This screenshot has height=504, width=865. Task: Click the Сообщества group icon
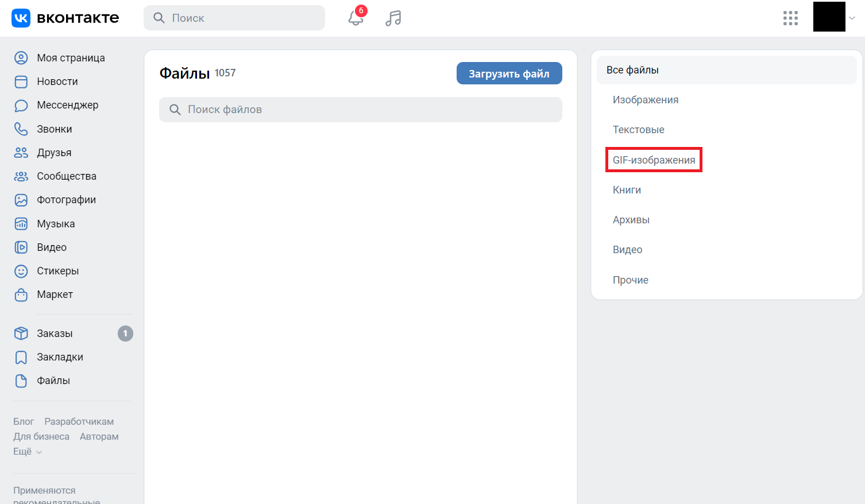click(21, 176)
